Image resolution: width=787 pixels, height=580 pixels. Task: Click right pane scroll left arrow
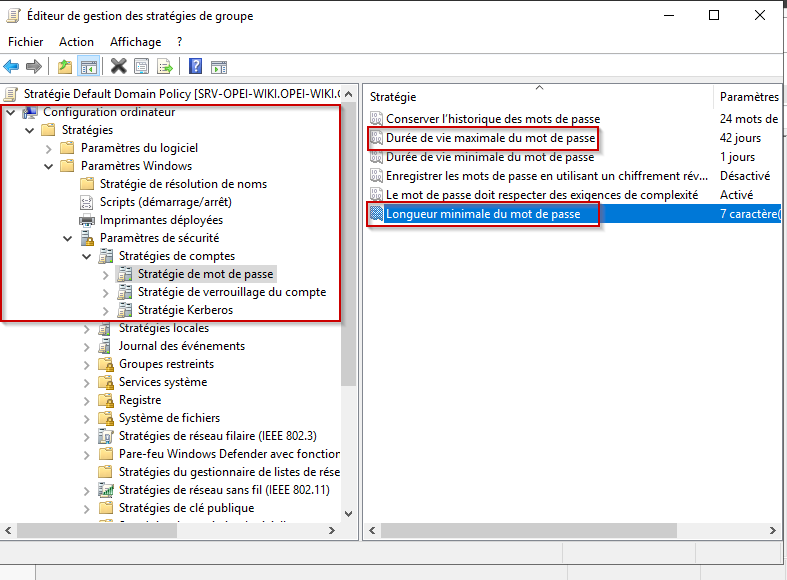(x=372, y=530)
